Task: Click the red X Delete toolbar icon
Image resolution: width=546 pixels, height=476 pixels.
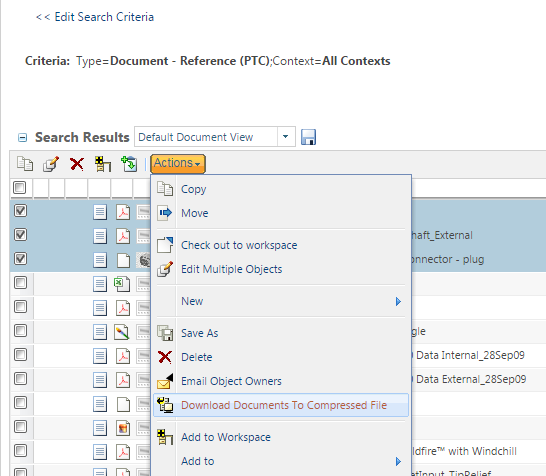Action: coord(77,164)
